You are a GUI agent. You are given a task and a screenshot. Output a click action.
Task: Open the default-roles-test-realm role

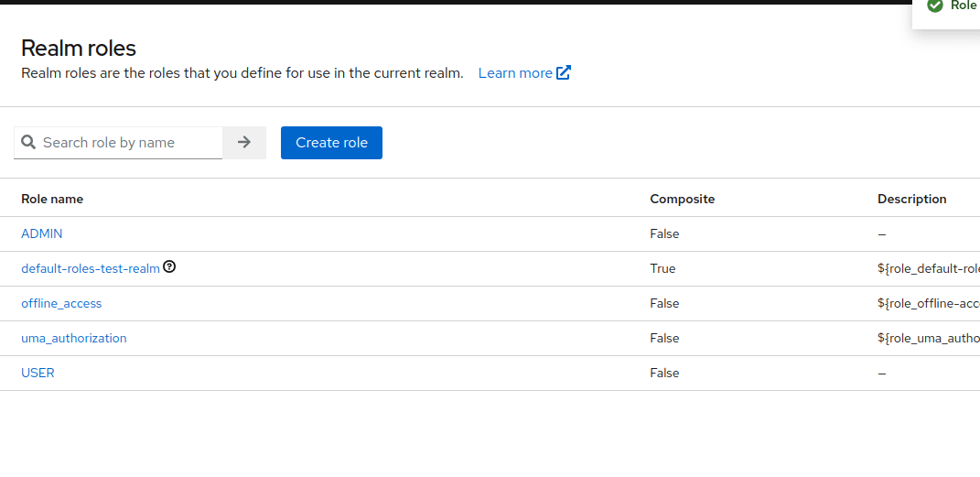point(90,268)
